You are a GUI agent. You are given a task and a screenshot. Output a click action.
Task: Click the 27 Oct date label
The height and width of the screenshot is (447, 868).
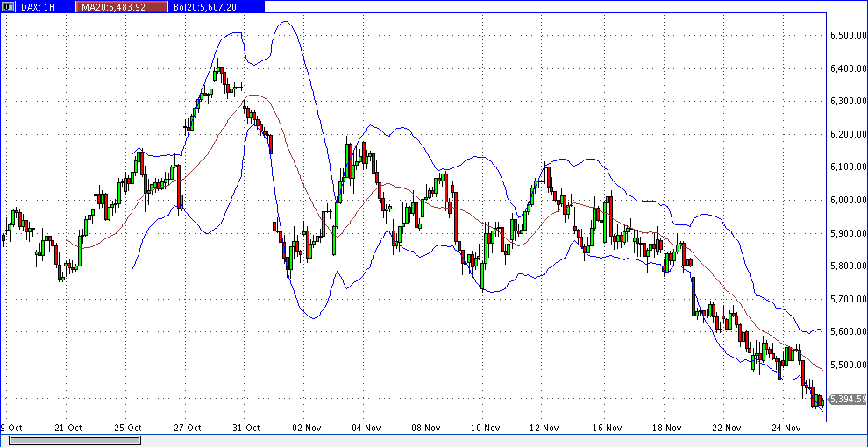coord(188,428)
